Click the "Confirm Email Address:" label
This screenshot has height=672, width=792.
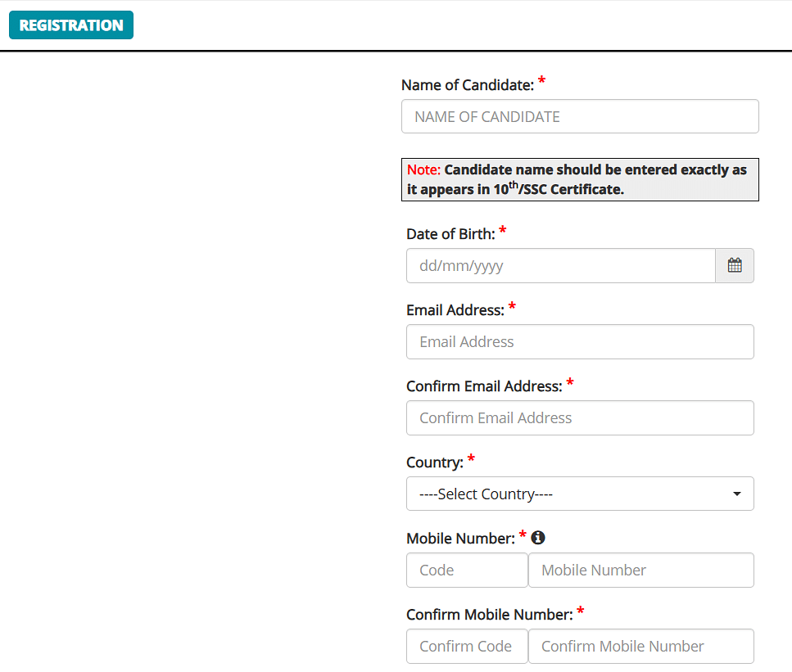pos(484,386)
